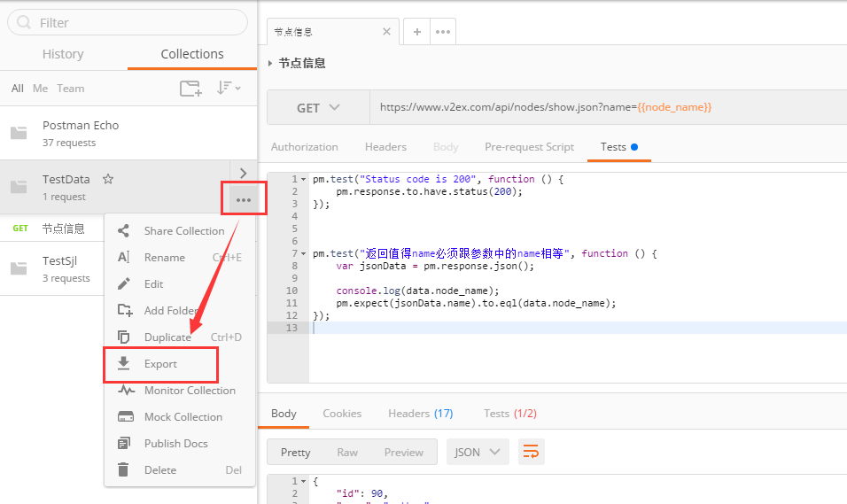847x504 pixels.
Task: Expand the 节点信息 request description triangle
Action: (270, 63)
